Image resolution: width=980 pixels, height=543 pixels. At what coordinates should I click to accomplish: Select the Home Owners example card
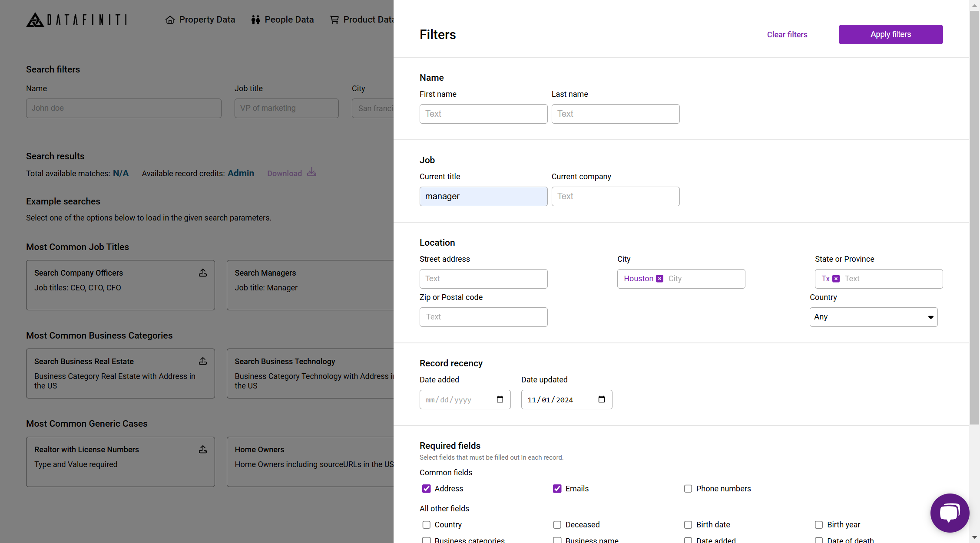pyautogui.click(x=310, y=461)
